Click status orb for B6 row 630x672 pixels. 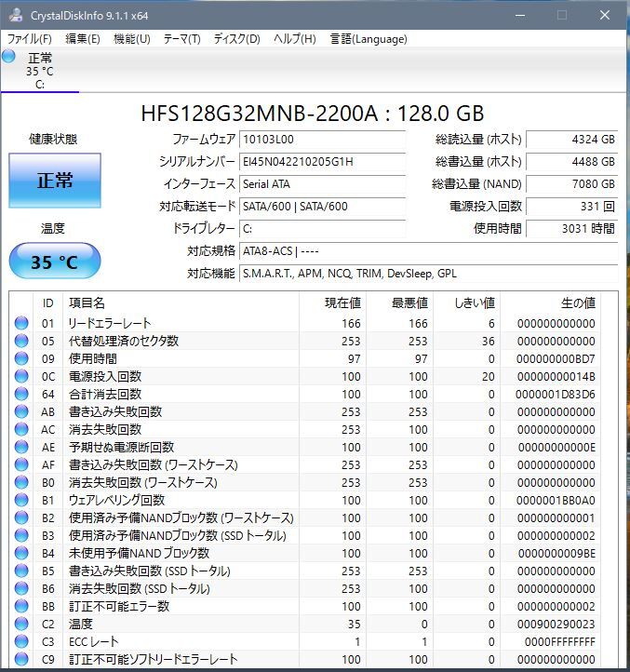(21, 588)
